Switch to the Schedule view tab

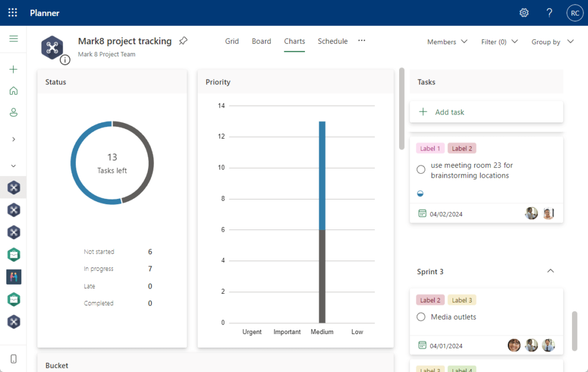pos(332,41)
